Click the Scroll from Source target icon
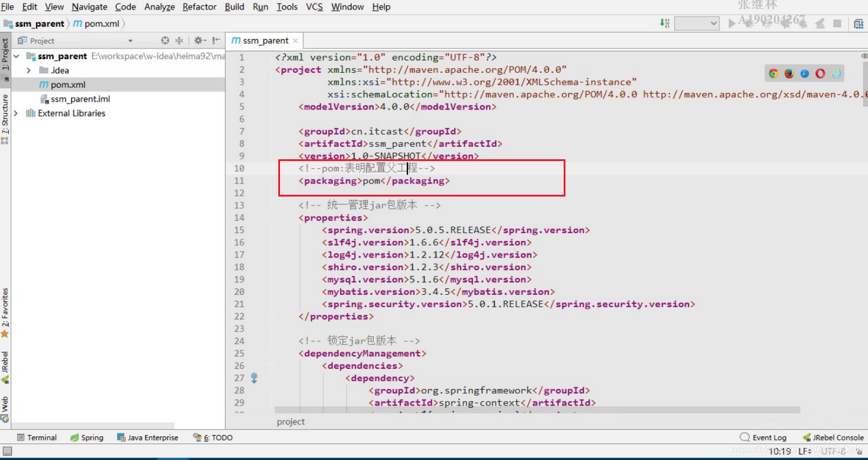Viewport: 868px width, 460px height. coord(165,41)
